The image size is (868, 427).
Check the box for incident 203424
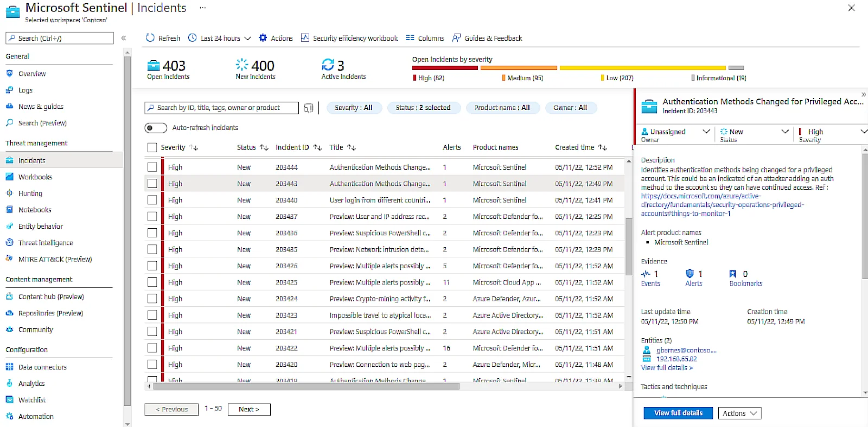[152, 299]
